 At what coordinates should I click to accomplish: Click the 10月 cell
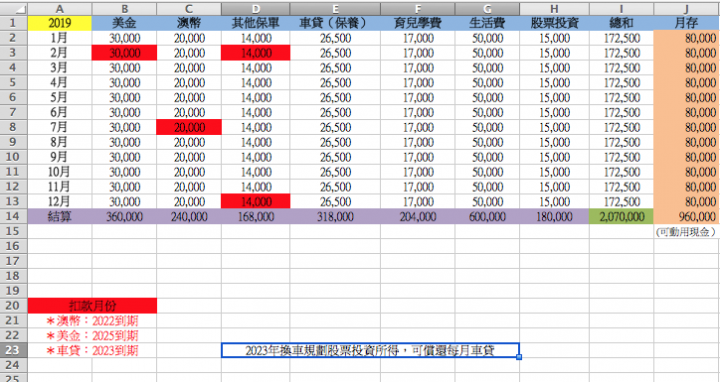[x=60, y=172]
